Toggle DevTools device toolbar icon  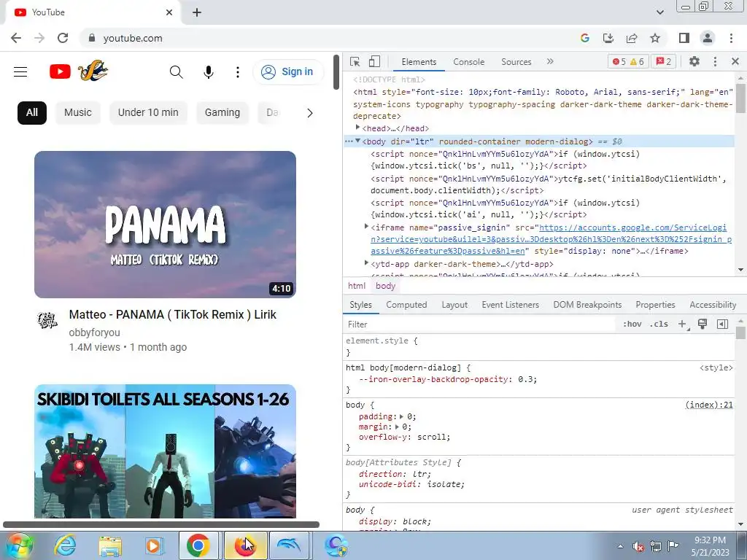coord(374,61)
